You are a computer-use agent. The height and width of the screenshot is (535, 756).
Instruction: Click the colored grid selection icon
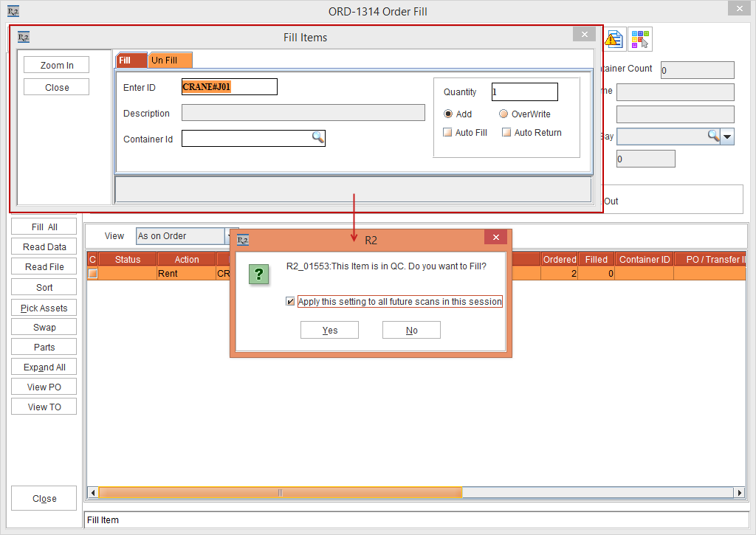pos(640,39)
